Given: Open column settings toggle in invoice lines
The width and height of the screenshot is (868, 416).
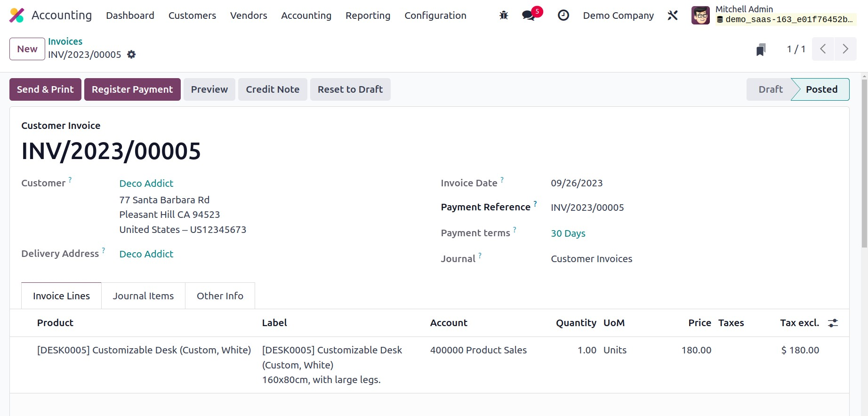Looking at the screenshot, I should click(x=833, y=323).
